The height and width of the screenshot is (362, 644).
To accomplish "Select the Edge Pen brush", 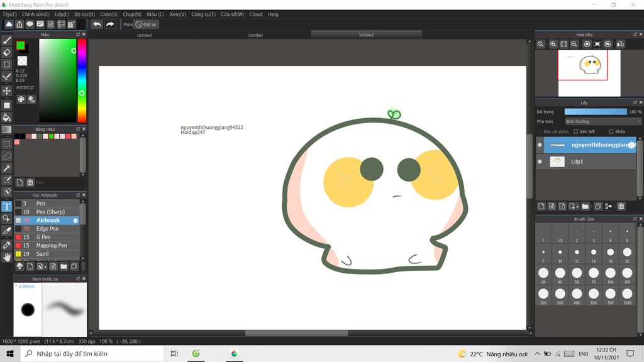I will pyautogui.click(x=47, y=229).
